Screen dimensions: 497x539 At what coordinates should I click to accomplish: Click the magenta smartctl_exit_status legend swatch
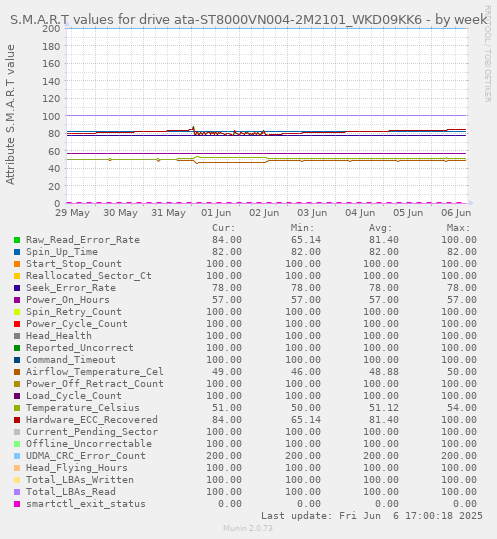17,504
